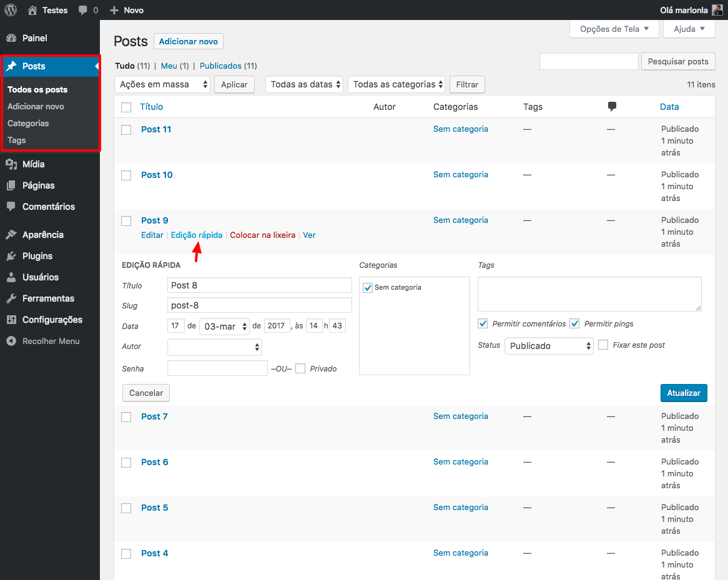Expand Opções de Tela panel

click(x=614, y=29)
